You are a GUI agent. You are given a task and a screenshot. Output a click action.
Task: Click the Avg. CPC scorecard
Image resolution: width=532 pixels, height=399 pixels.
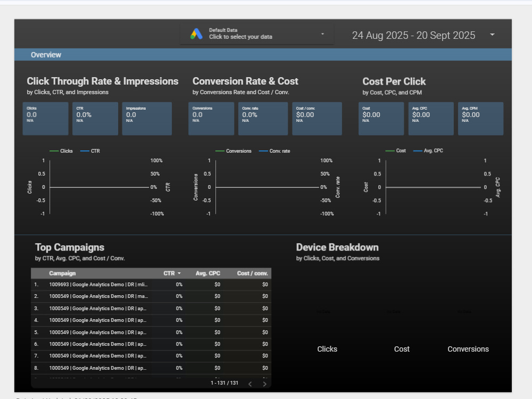(x=431, y=119)
